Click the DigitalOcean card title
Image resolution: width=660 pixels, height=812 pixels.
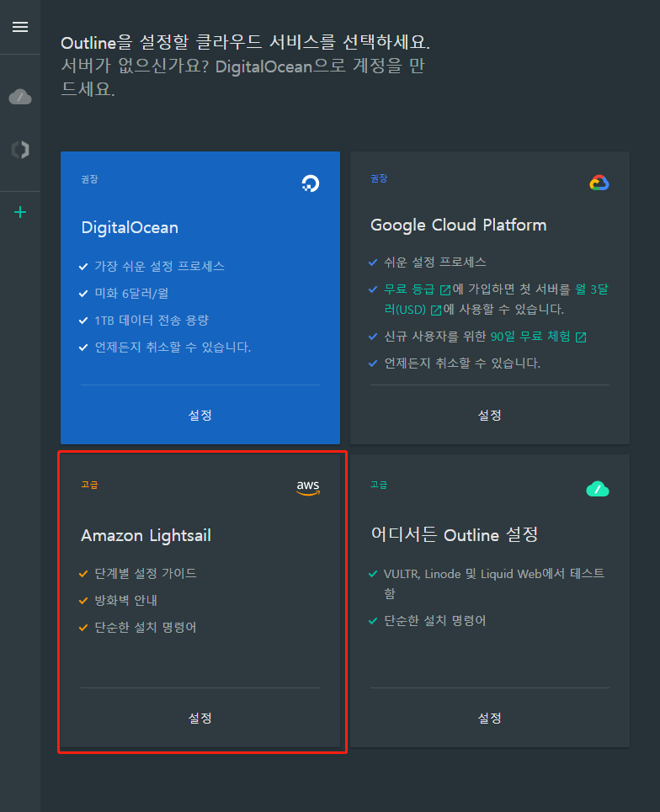click(130, 227)
